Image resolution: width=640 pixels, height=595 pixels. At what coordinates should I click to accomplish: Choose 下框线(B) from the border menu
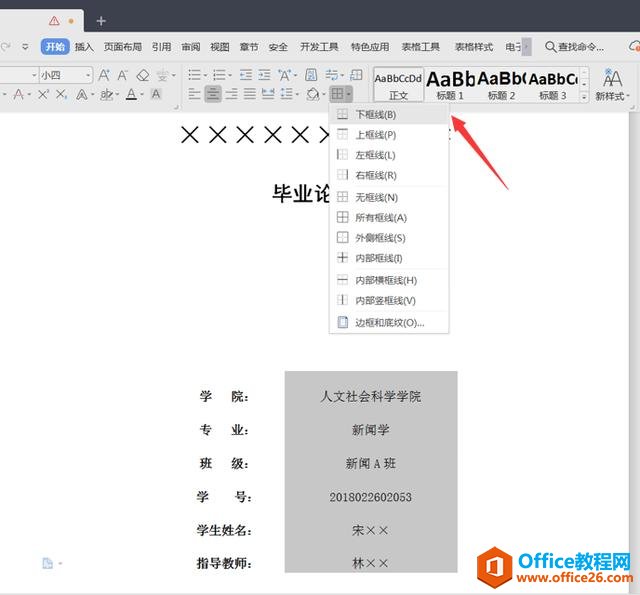tap(389, 115)
